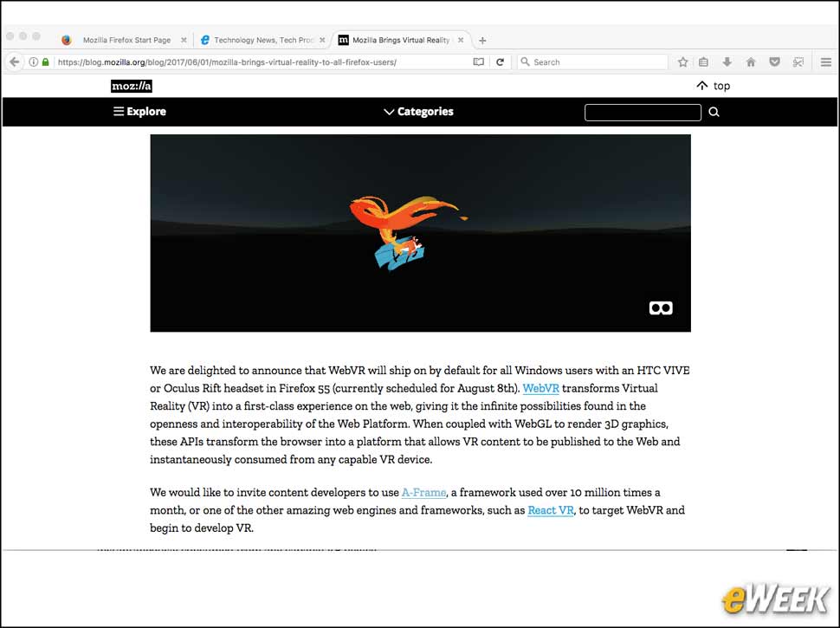The width and height of the screenshot is (840, 628).
Task: Open the Downloads arrow icon
Action: click(727, 62)
